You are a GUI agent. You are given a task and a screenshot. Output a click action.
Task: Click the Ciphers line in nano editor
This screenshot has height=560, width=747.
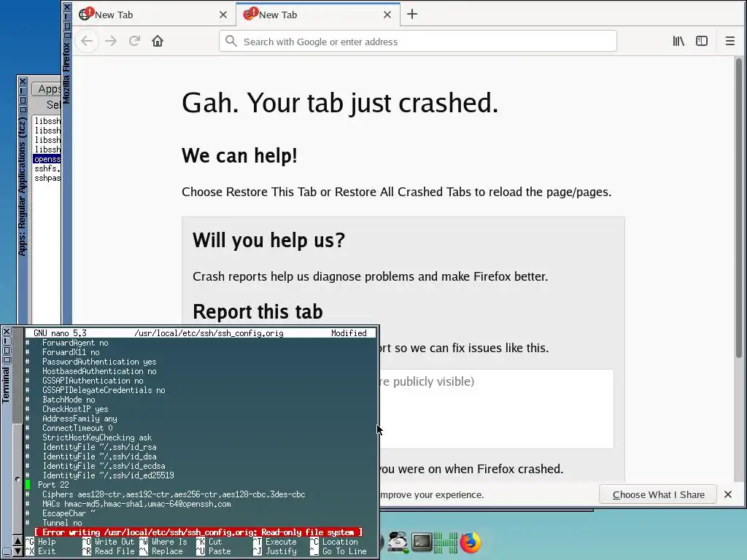click(x=174, y=494)
